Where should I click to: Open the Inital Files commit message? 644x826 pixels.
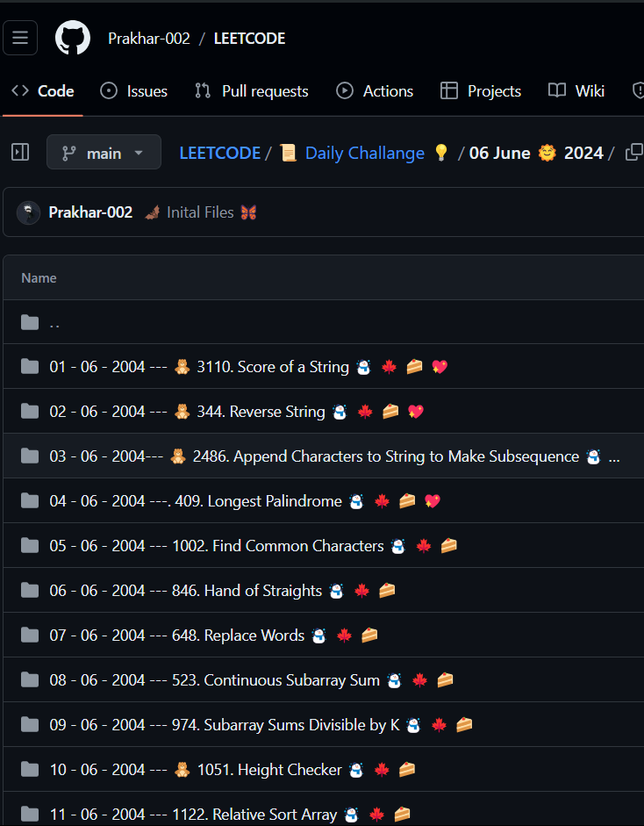[200, 212]
